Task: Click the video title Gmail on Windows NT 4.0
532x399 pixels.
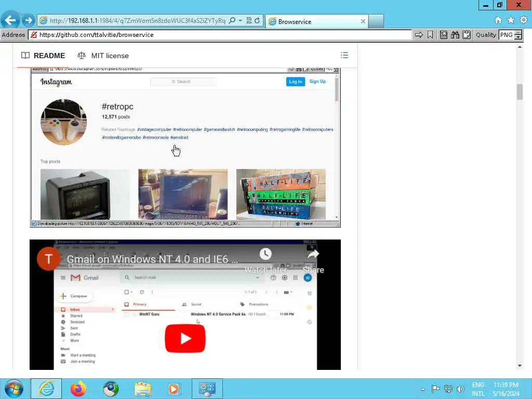Action: (152, 259)
